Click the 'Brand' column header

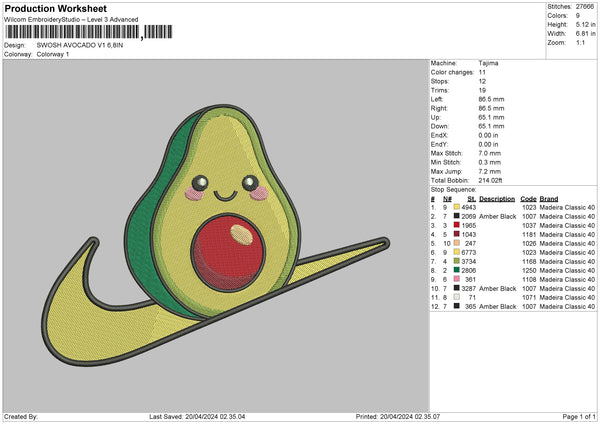coord(549,199)
